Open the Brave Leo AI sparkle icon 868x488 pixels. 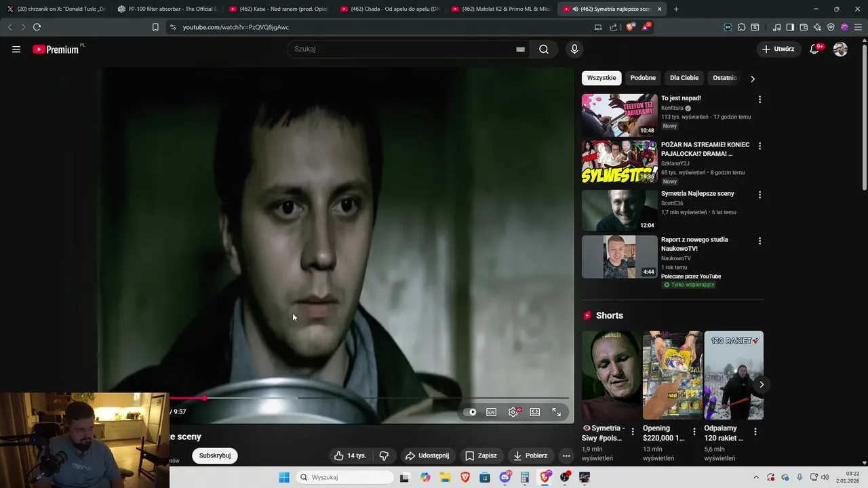tap(817, 27)
